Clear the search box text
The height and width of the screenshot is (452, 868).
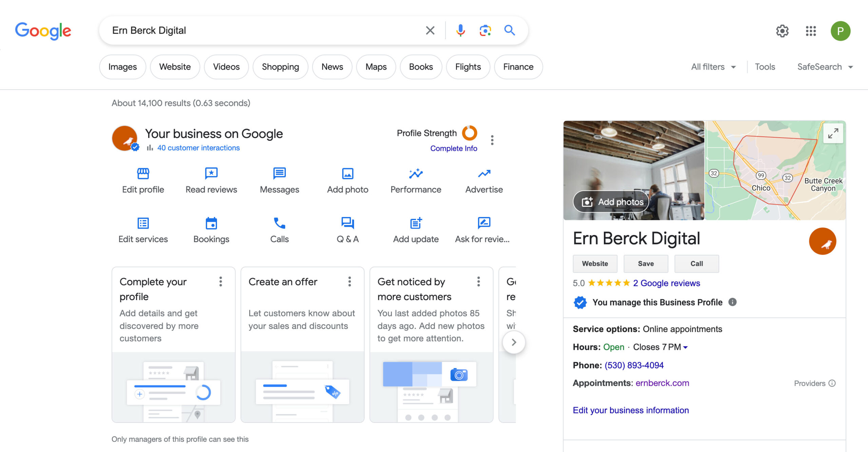(x=430, y=31)
